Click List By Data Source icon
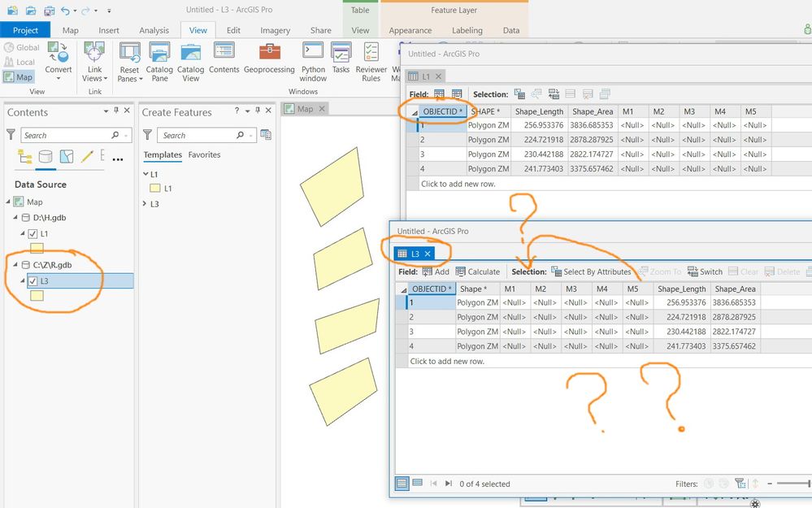 point(46,157)
